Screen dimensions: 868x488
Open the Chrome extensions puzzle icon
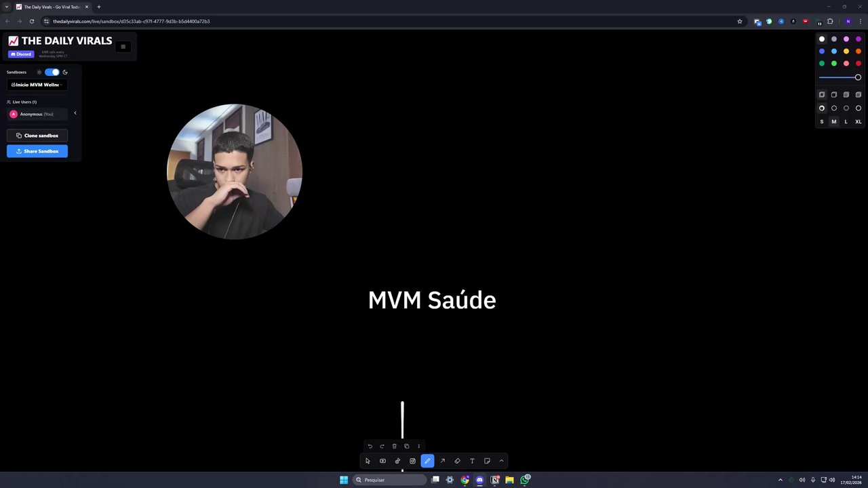point(830,21)
